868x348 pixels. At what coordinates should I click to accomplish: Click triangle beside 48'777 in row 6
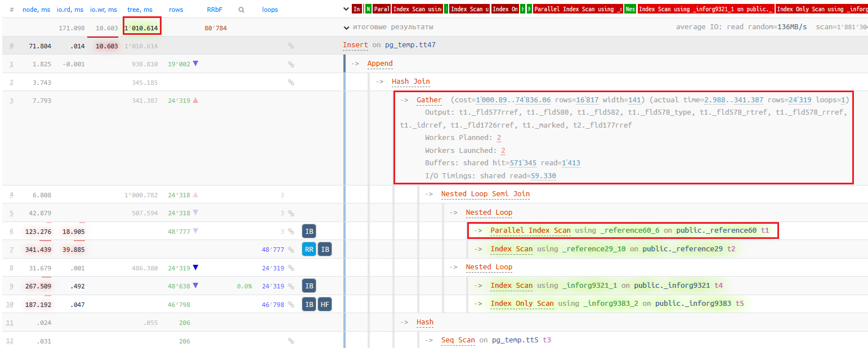coord(195,231)
